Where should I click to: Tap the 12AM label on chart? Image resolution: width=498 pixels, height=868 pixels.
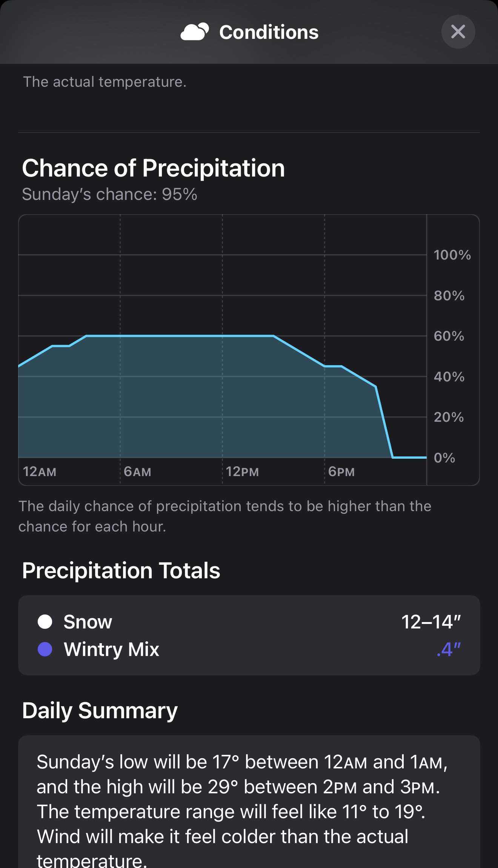click(40, 472)
